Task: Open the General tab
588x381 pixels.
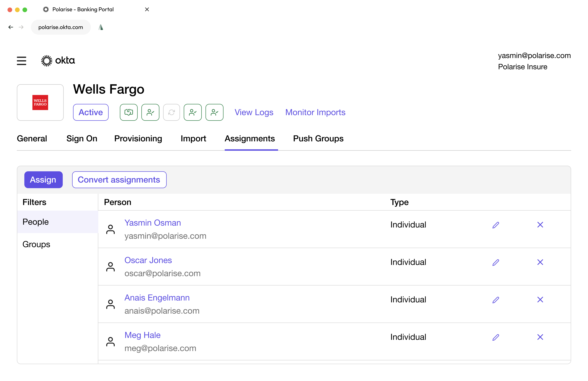Action: point(32,139)
